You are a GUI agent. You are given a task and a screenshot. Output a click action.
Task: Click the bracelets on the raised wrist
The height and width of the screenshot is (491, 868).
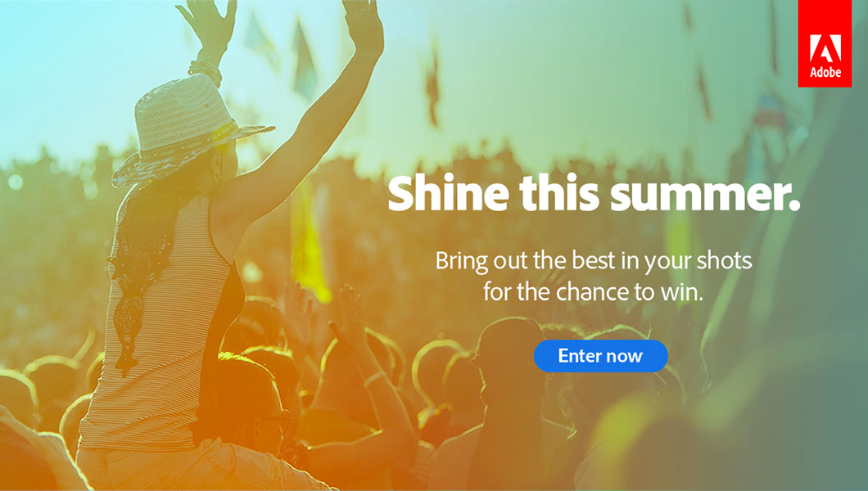click(206, 72)
